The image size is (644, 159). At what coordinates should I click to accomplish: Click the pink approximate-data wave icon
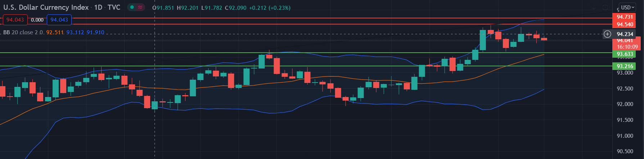pos(140,7)
